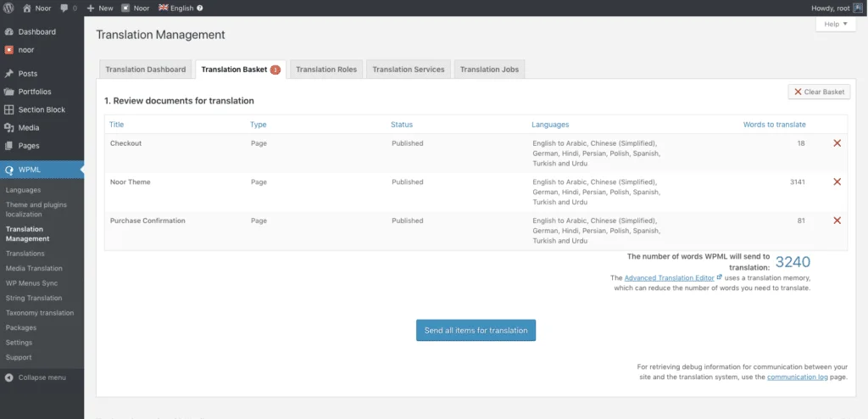Open Packages submenu item

tap(21, 327)
